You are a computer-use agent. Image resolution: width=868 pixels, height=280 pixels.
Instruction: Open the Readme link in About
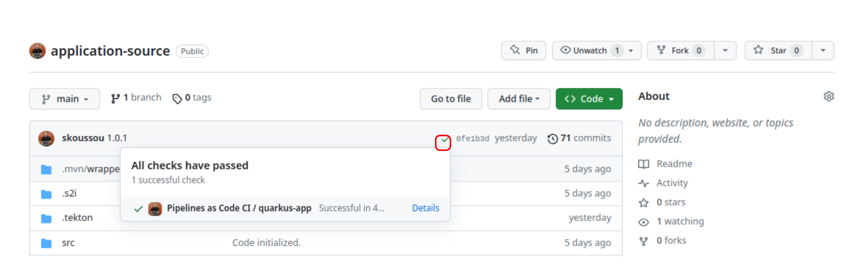(x=674, y=164)
